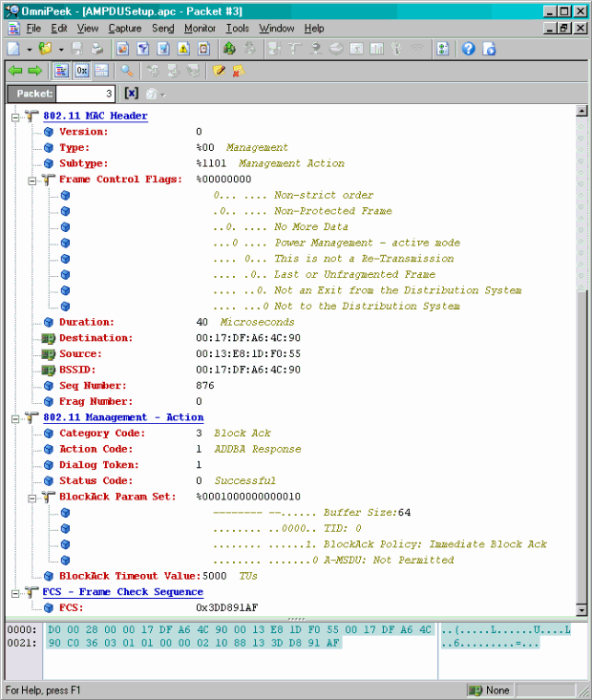The height and width of the screenshot is (700, 592).
Task: Click the [x] button next to packet field
Action: pyautogui.click(x=131, y=94)
